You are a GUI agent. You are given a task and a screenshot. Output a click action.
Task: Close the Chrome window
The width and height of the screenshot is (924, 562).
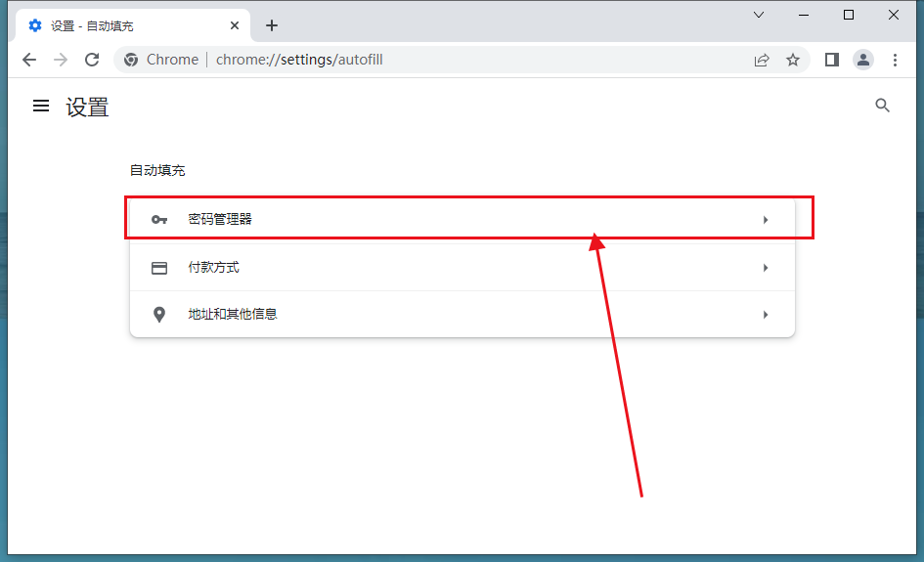pyautogui.click(x=894, y=16)
